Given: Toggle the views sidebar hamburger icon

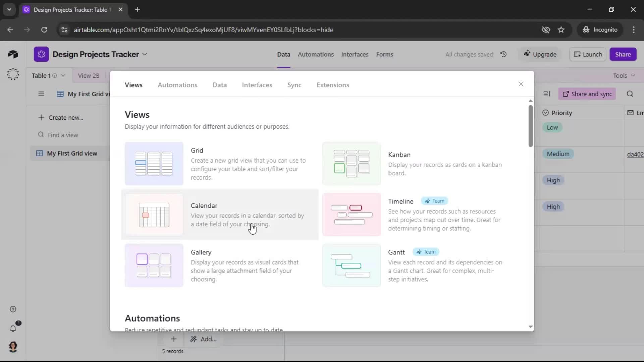Looking at the screenshot, I should (41, 94).
